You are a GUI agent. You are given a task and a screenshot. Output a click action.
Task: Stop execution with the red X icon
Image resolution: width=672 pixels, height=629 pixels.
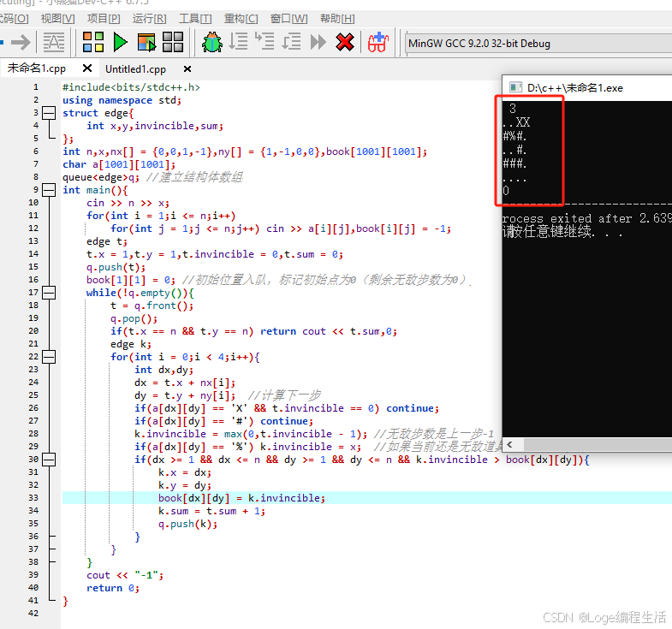click(345, 42)
